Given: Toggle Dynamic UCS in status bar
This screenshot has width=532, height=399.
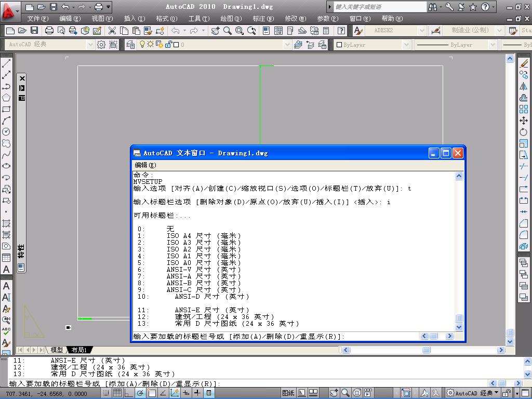Looking at the screenshot, I should click(175, 393).
